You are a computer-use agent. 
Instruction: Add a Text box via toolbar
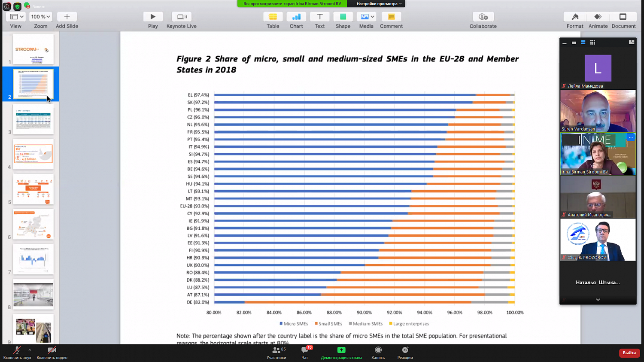320,17
